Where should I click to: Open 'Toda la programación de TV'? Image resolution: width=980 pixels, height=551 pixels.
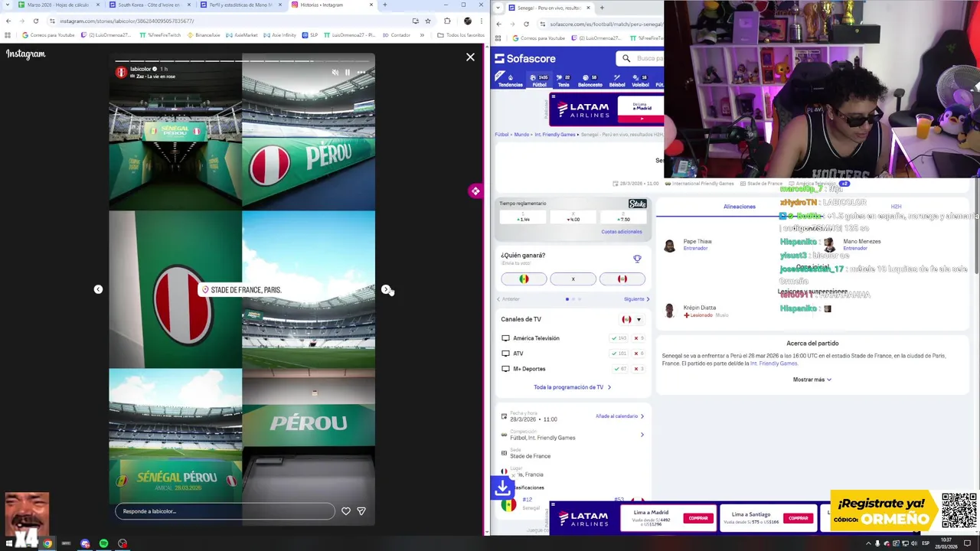click(572, 387)
